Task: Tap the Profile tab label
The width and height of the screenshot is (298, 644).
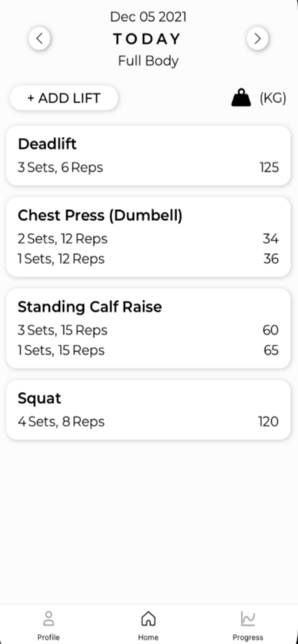Action: 49,637
